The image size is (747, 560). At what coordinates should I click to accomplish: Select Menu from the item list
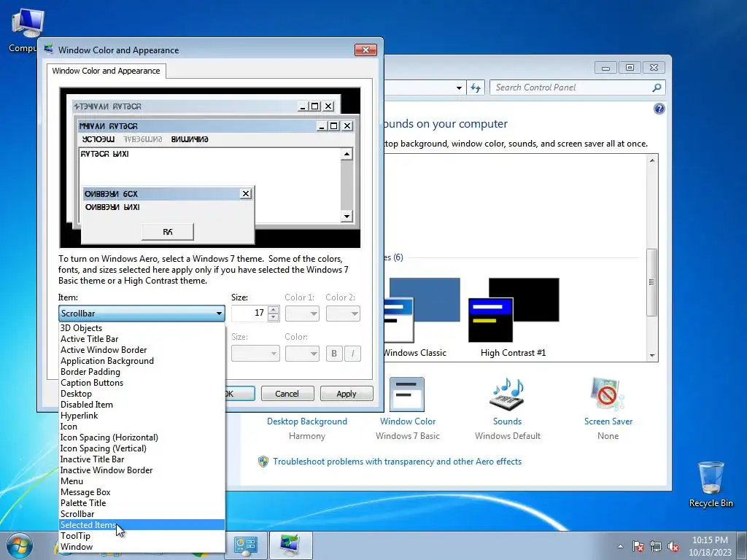tap(142, 481)
